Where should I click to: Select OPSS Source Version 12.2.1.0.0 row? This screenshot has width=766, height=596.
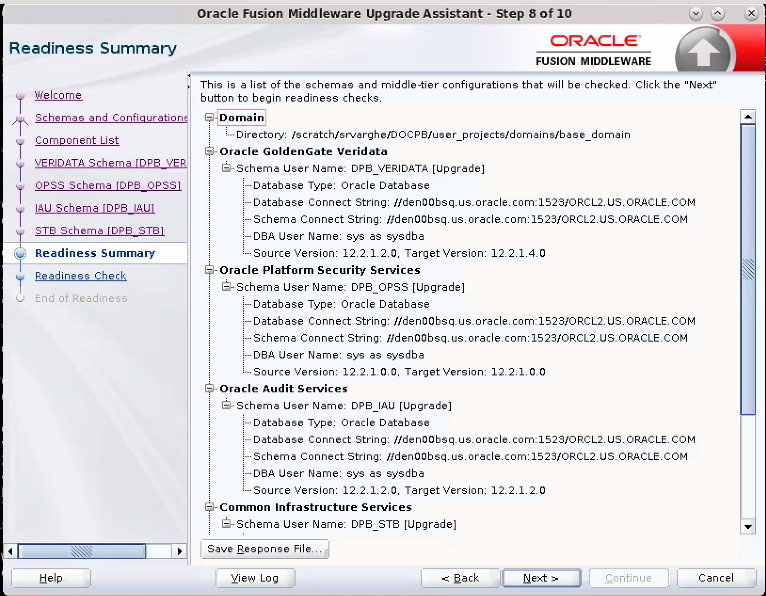pos(399,372)
